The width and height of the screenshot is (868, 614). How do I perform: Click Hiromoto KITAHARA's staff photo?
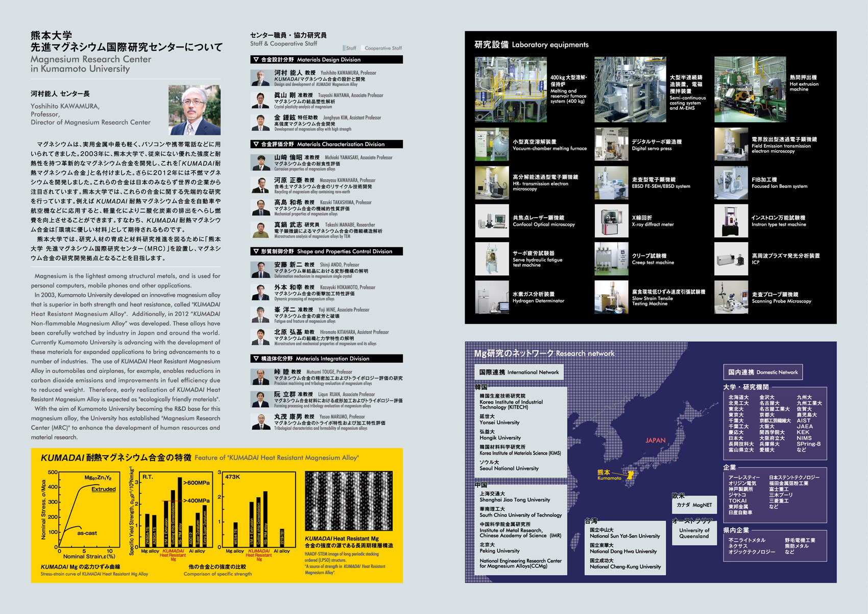pos(260,338)
